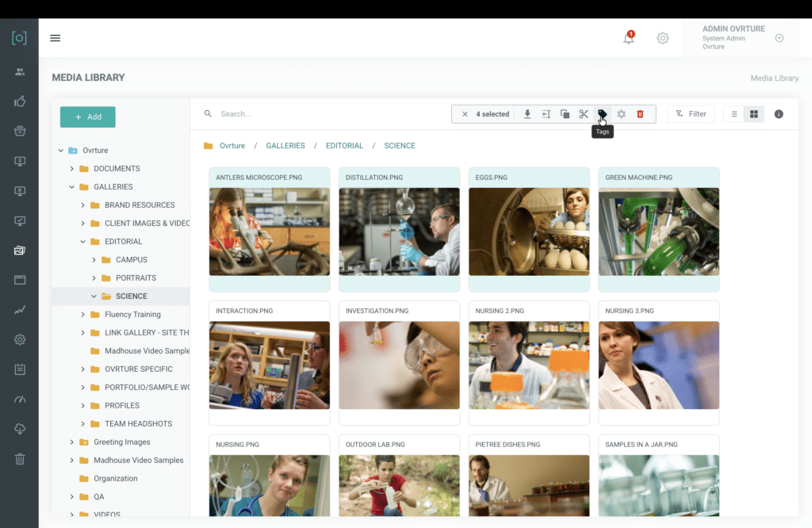Open the Media Library icon in left sidebar
812x528 pixels.
click(x=19, y=250)
